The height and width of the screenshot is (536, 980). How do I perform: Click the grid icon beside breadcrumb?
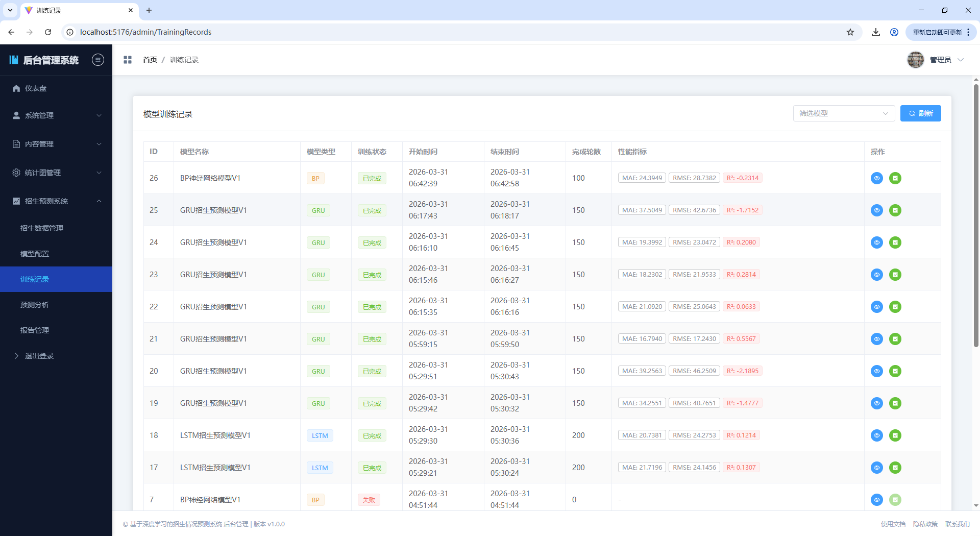(x=128, y=60)
